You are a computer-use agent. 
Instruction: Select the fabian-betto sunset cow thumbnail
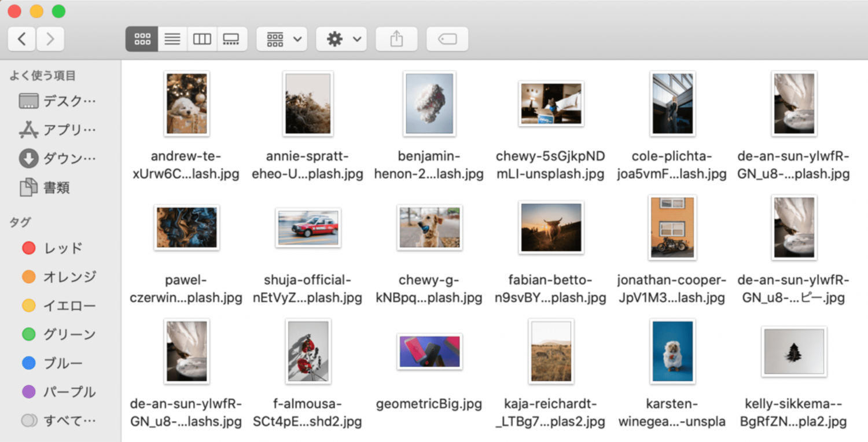click(551, 227)
